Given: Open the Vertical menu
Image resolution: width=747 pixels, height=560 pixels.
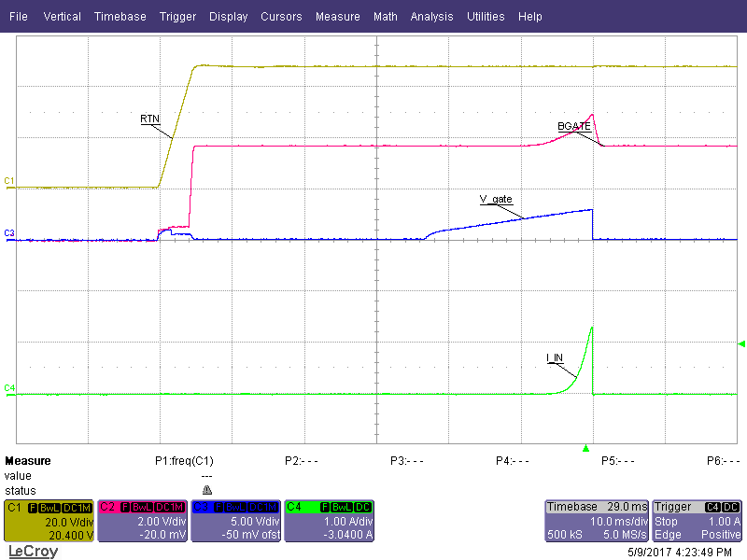Looking at the screenshot, I should [63, 17].
